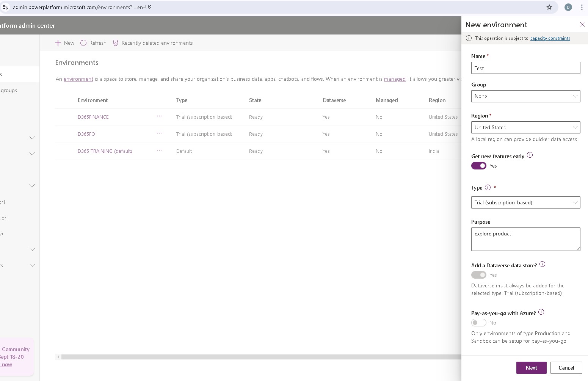Turn off Get new features early toggle
The image size is (588, 381).
click(478, 166)
